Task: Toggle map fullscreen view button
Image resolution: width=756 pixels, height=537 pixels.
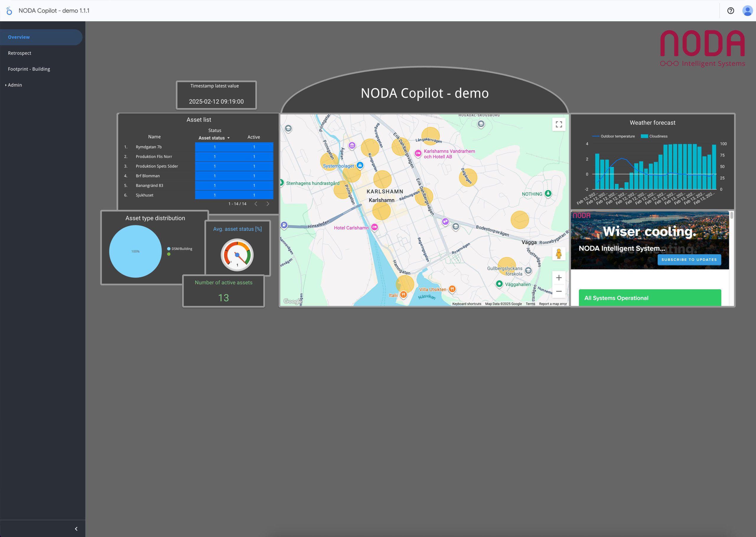Action: point(559,124)
